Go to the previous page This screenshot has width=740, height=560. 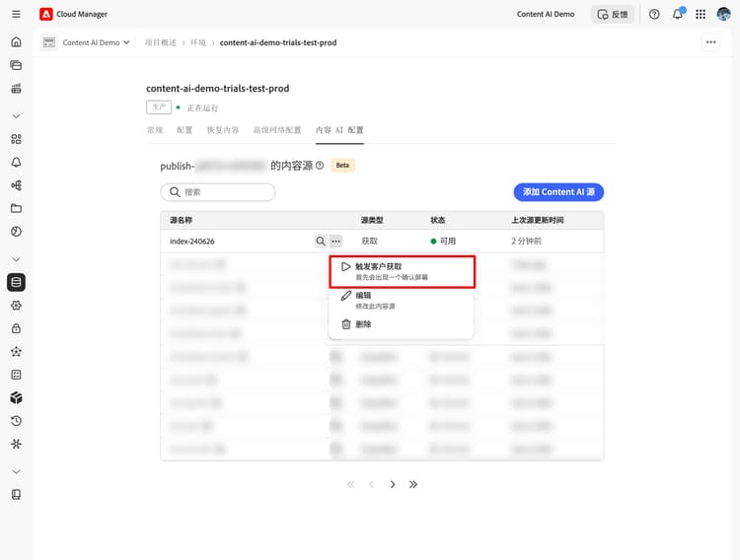pyautogui.click(x=371, y=484)
